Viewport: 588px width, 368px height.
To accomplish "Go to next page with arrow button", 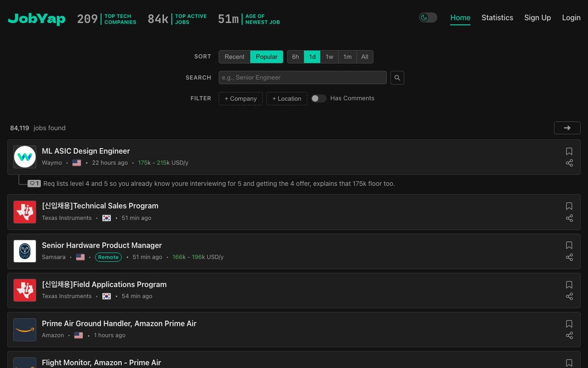I will click(x=567, y=128).
